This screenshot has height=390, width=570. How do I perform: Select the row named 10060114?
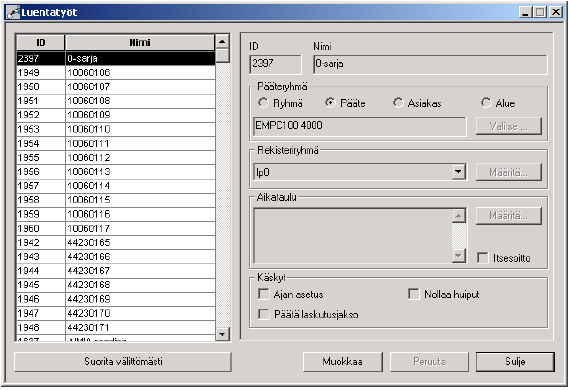[116, 186]
